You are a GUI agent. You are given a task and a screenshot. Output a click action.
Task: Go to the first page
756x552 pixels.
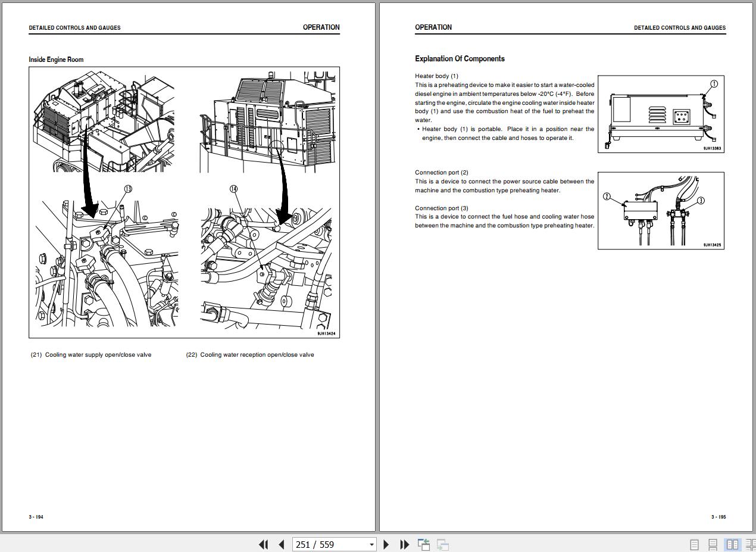tap(264, 544)
